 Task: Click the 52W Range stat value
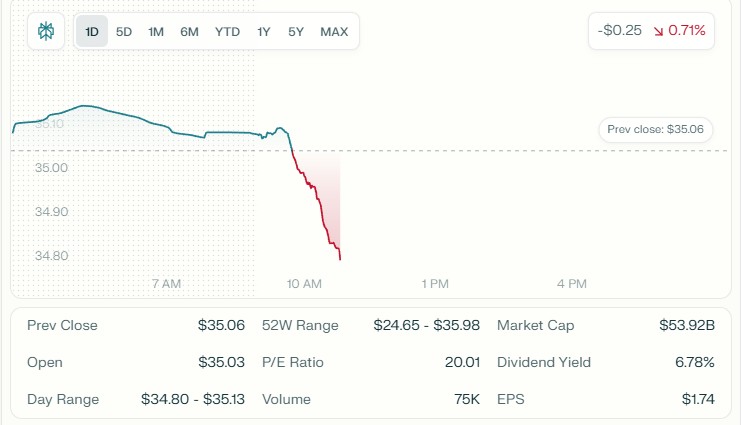point(426,325)
